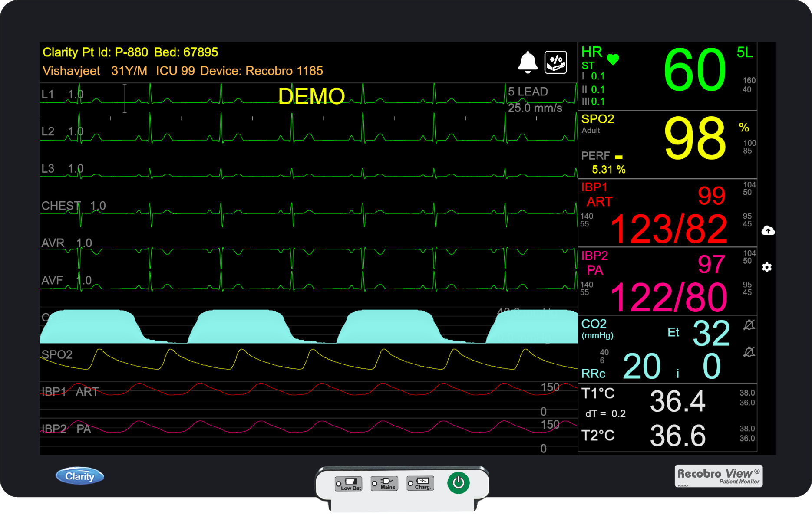Click the 5 LEAD label on ECG
The height and width of the screenshot is (518, 812).
(x=528, y=92)
